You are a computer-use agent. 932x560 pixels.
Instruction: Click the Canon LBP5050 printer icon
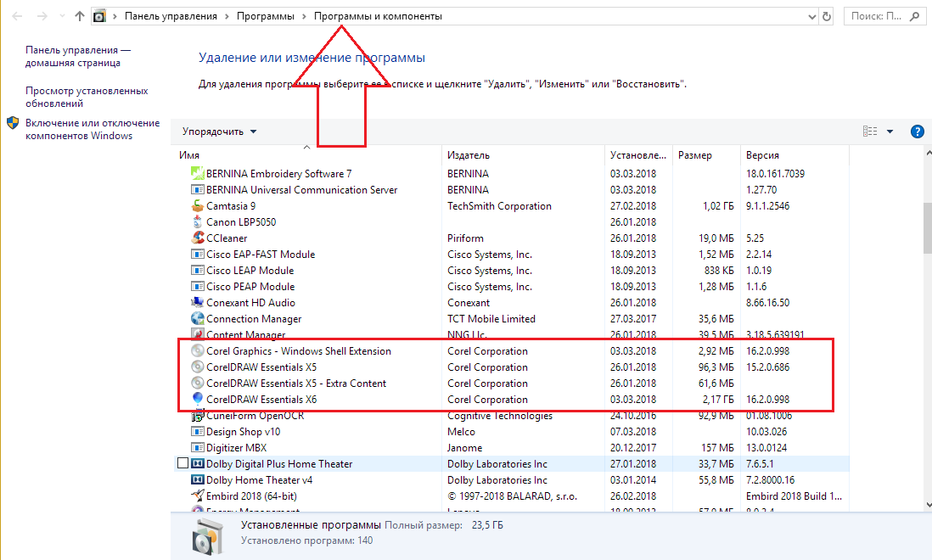tap(197, 222)
